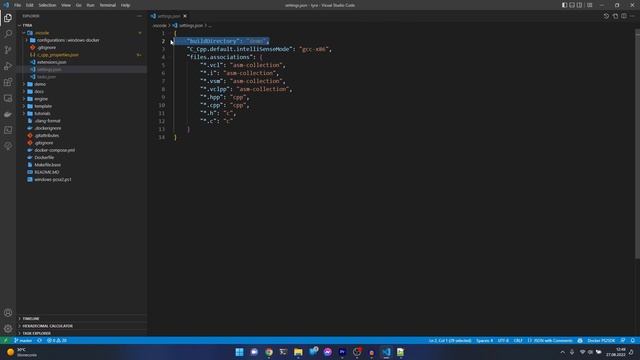Open the Manage gear icon

coord(8,329)
